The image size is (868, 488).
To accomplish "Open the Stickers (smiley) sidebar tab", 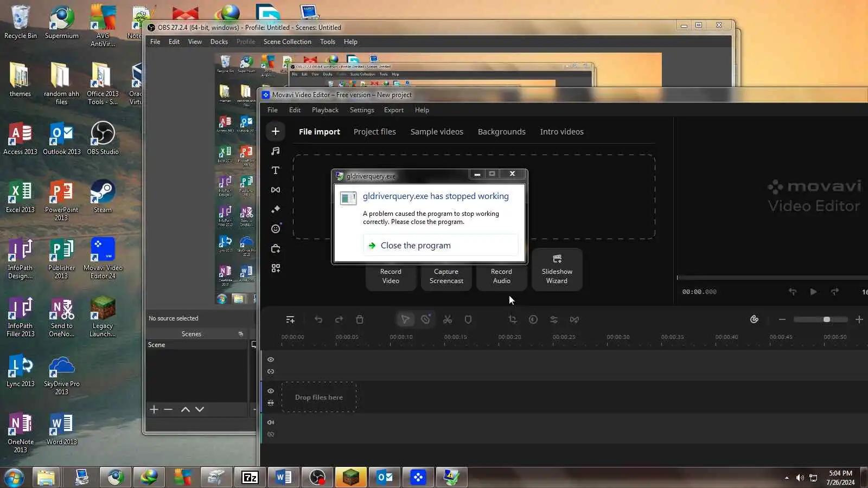I will point(276,229).
